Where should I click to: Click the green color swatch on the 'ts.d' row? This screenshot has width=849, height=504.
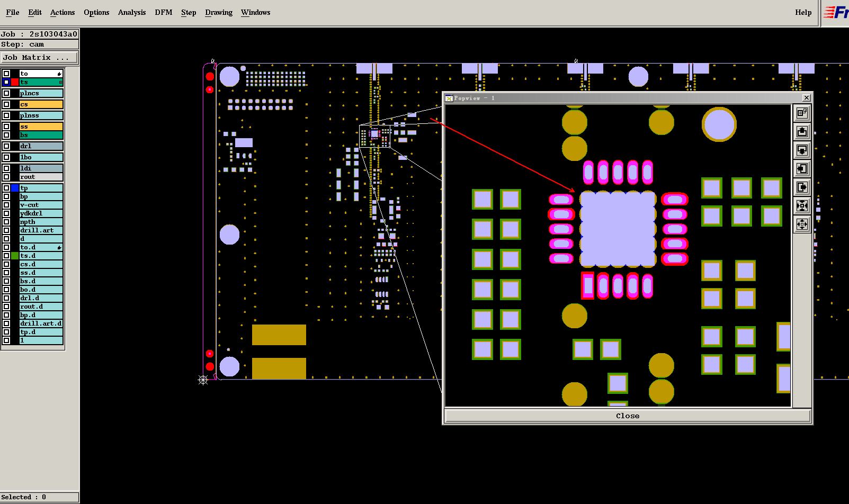tap(15, 256)
